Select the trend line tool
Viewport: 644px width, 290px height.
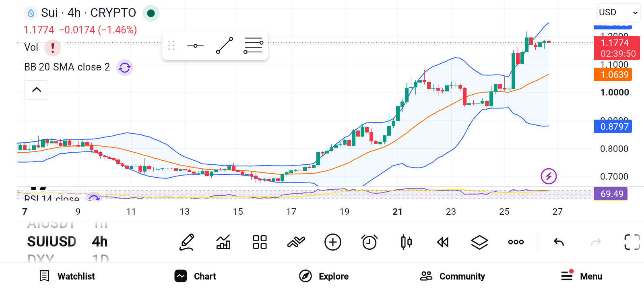[x=225, y=46]
